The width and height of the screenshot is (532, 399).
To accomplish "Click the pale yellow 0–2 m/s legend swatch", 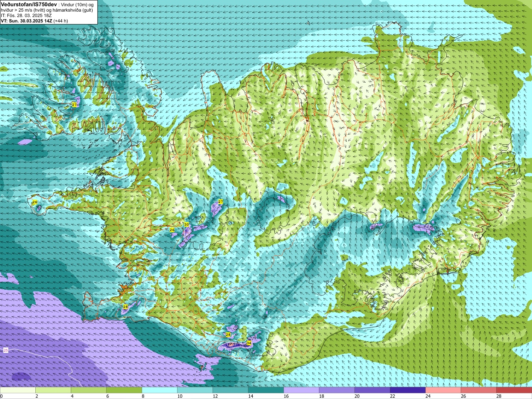I will 18,390.
